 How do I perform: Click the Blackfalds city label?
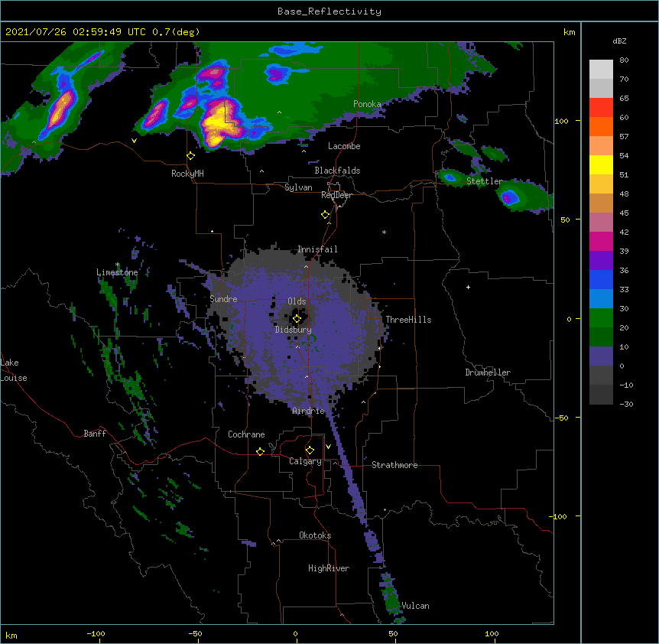click(337, 171)
